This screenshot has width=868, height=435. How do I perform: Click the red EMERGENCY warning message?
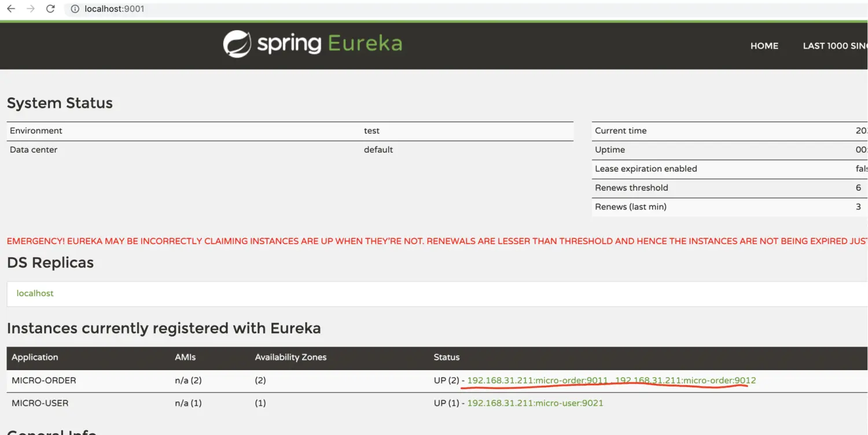[437, 241]
